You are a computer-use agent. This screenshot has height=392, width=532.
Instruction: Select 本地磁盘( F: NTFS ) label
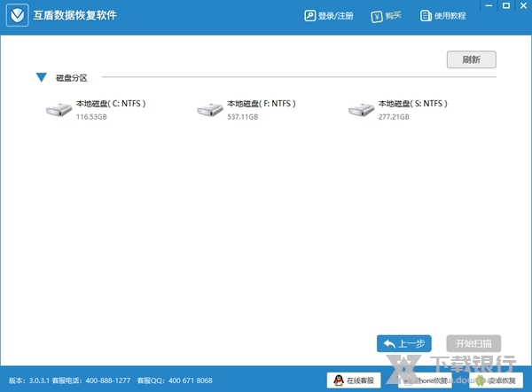262,104
